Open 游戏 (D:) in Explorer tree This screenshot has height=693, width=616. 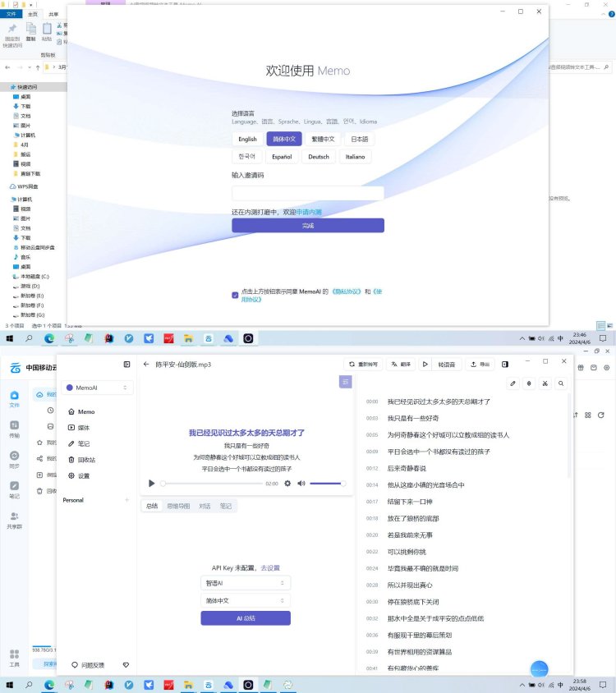click(26, 286)
